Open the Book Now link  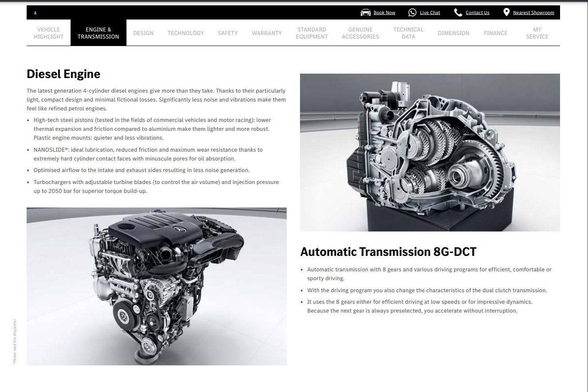coord(384,13)
